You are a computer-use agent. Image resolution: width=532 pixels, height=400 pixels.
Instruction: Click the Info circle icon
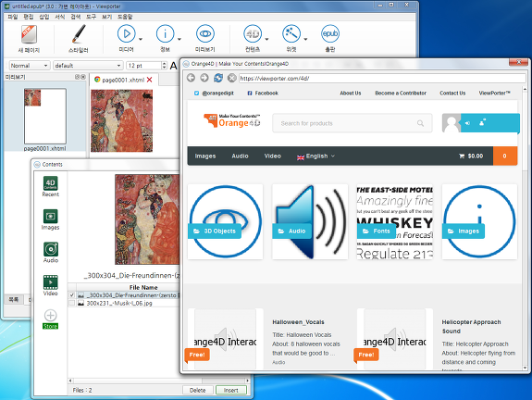(x=165, y=33)
